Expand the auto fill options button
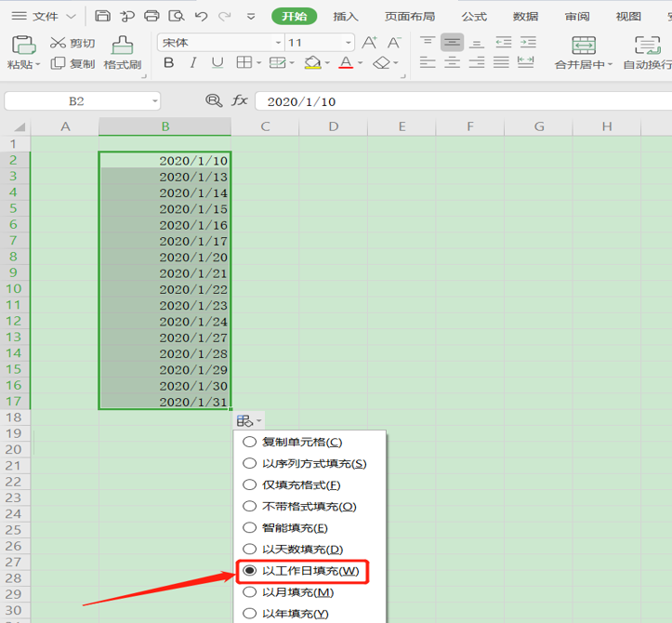Viewport: 672px width, 623px height. 249,420
